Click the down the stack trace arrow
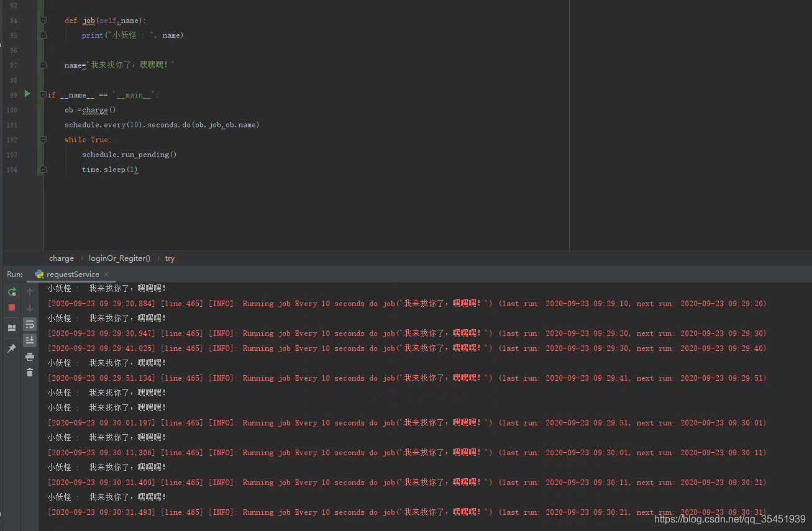The image size is (812, 531). (29, 308)
